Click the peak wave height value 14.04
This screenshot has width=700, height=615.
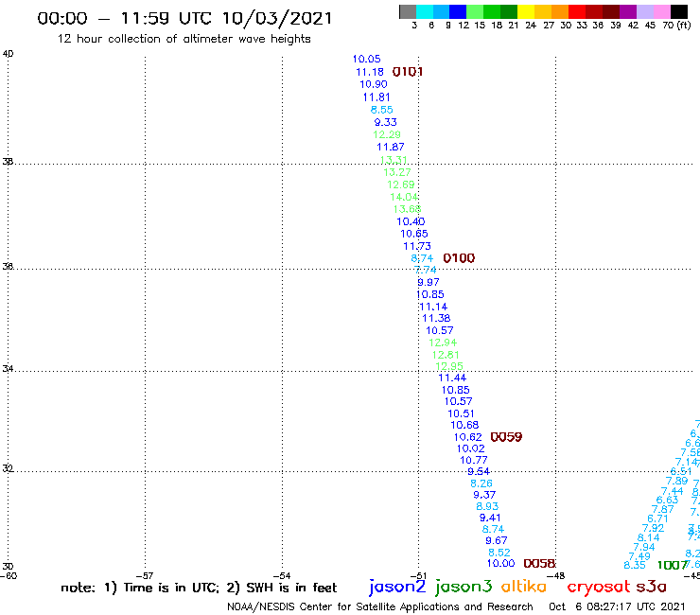[x=404, y=197]
